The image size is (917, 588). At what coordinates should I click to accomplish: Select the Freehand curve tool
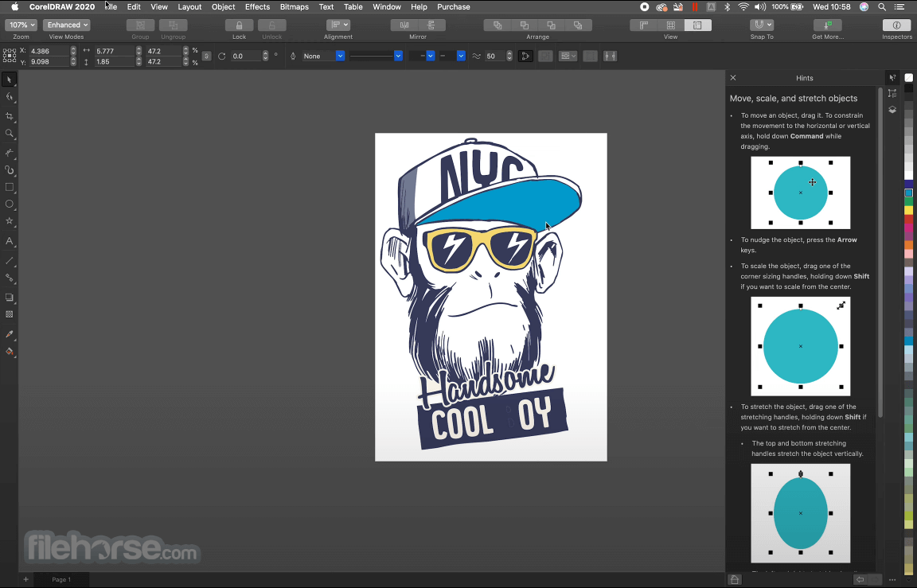pyautogui.click(x=10, y=153)
